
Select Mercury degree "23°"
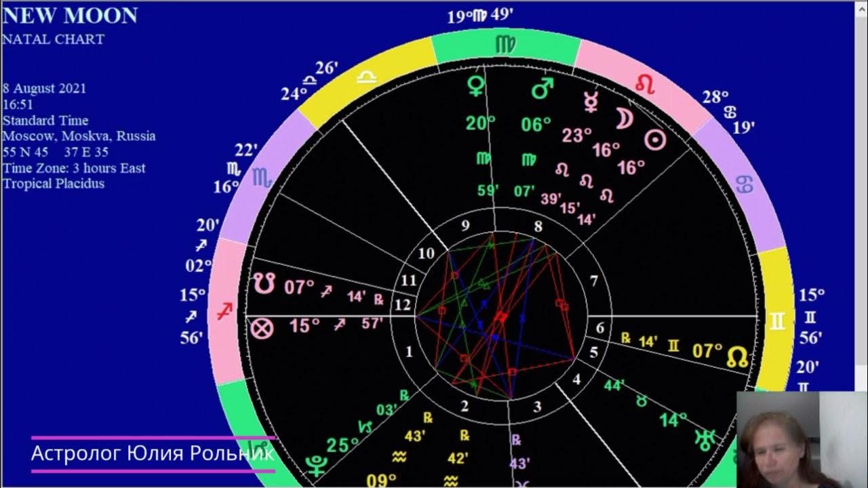577,136
